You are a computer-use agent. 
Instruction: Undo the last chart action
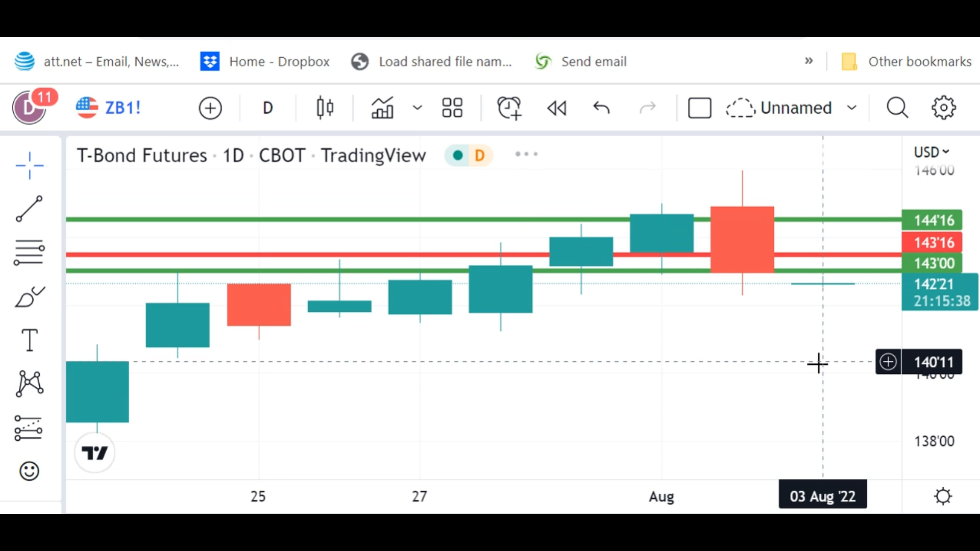602,108
